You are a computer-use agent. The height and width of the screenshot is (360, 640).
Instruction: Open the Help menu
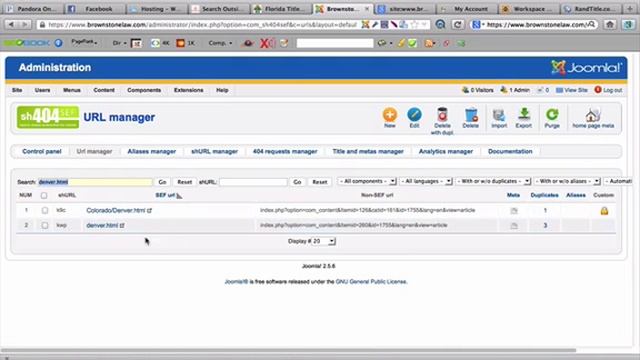[222, 90]
